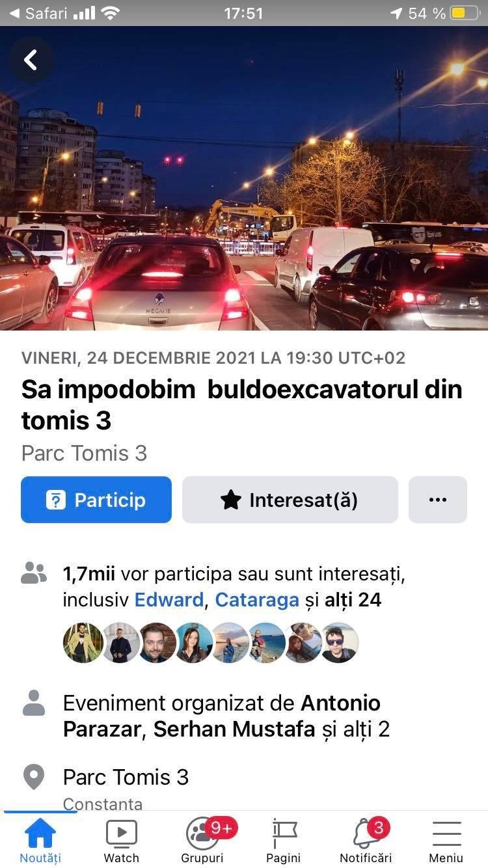Click the Particip button
Image resolution: width=488 pixels, height=868 pixels.
[x=96, y=500]
